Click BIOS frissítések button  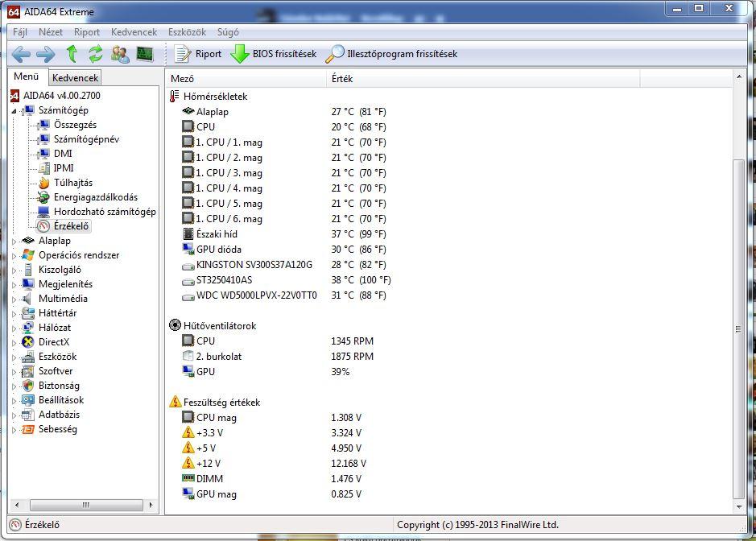click(x=274, y=54)
